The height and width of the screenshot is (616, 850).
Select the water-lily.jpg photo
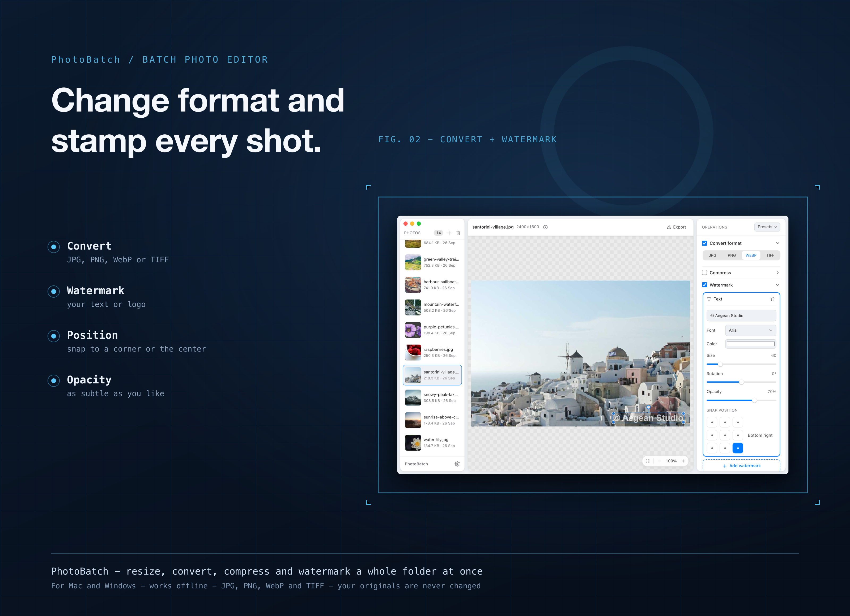[x=432, y=443]
